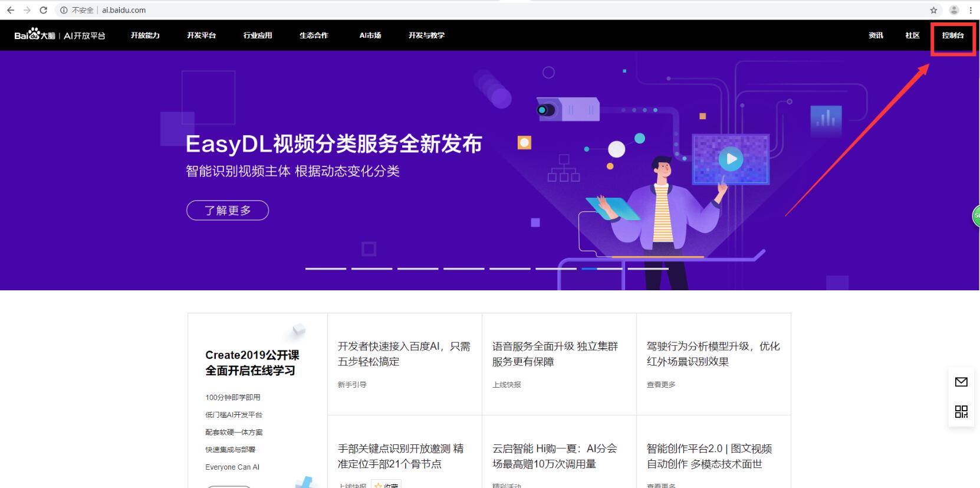Select the last banner carousel indicator

point(648,268)
